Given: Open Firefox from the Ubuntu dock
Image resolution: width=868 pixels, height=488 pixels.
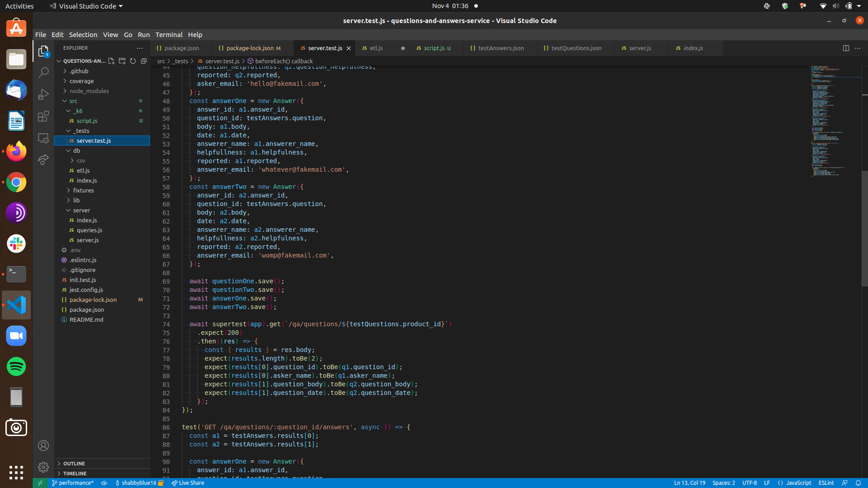Looking at the screenshot, I should [x=16, y=151].
